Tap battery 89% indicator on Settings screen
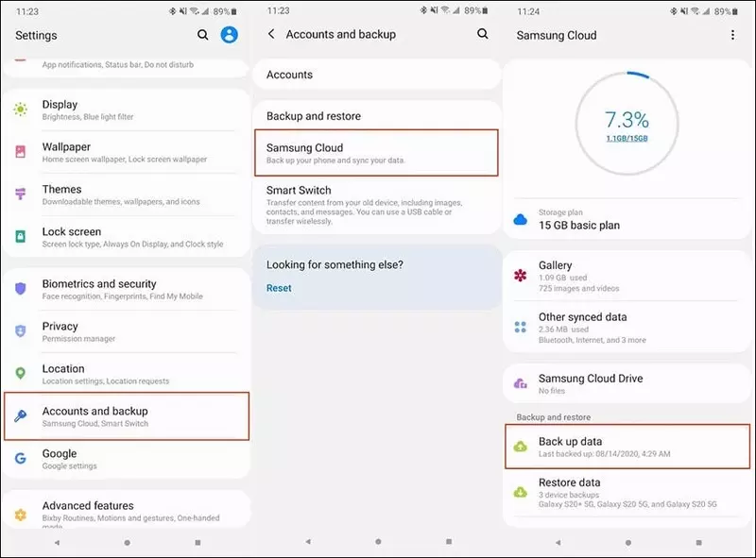This screenshot has height=558, width=756. (x=225, y=11)
